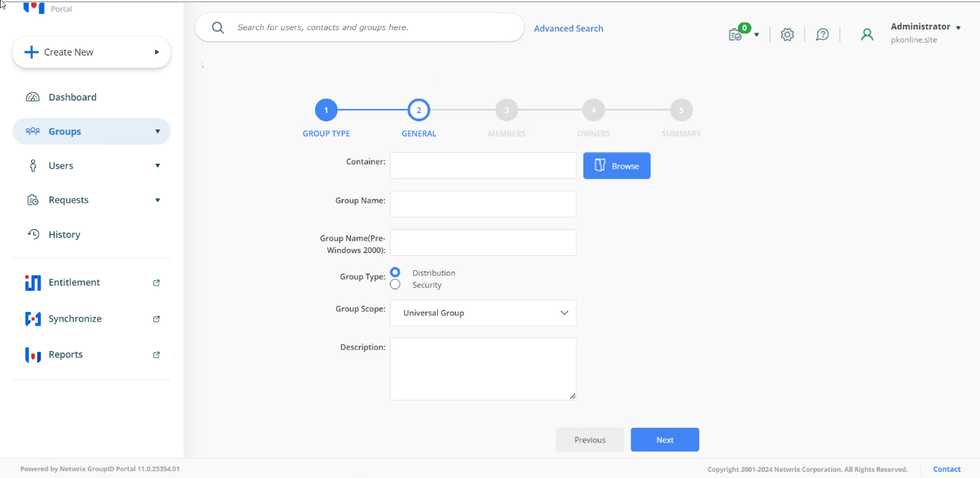Image resolution: width=980 pixels, height=478 pixels.
Task: Open History in the sidebar
Action: [x=64, y=235]
